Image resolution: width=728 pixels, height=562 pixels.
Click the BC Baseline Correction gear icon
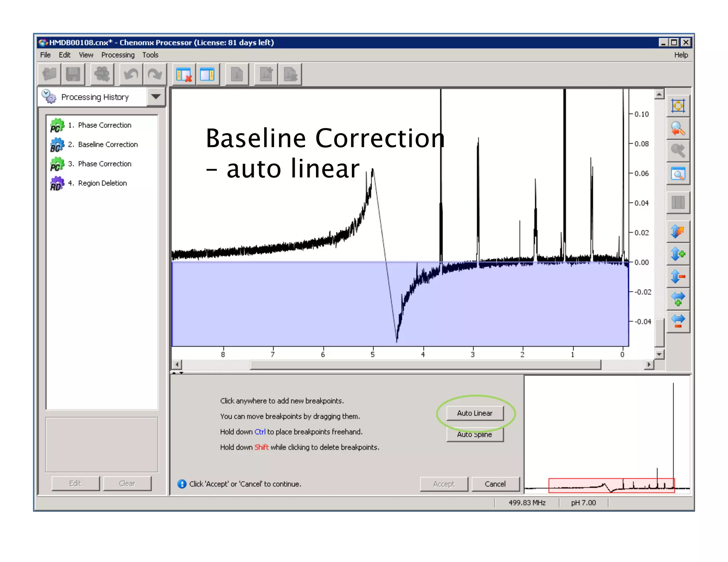57,145
